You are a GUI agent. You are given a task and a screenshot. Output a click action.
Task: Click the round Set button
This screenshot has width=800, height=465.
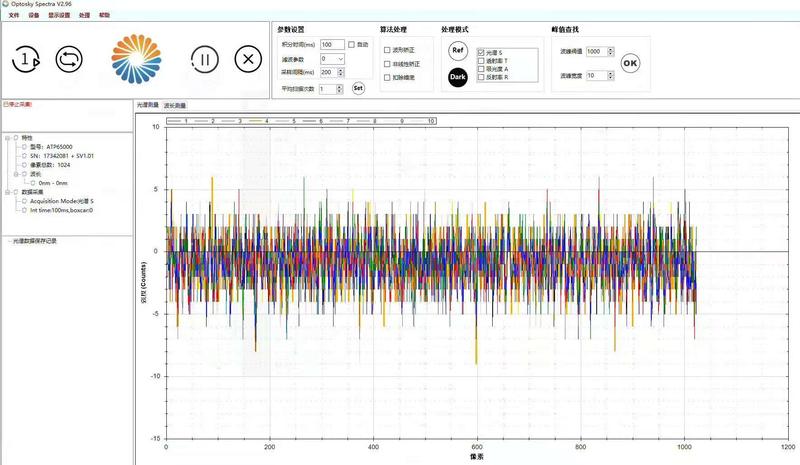tap(358, 88)
